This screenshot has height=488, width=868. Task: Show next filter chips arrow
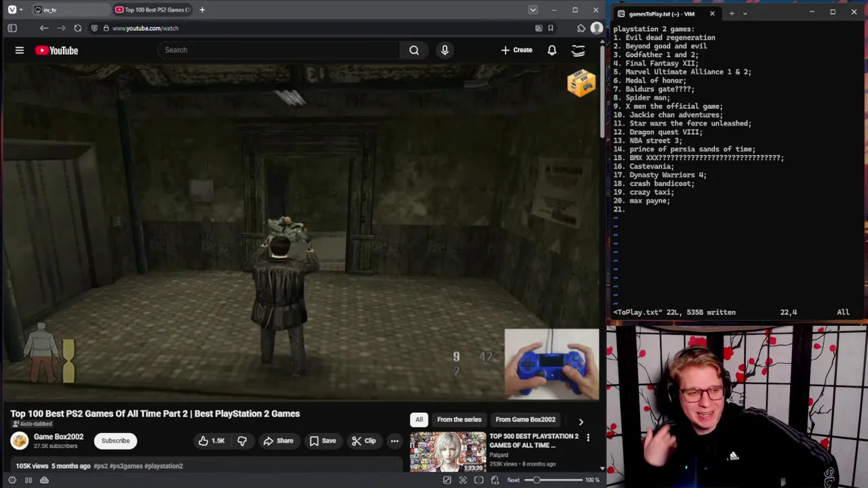[x=580, y=421]
